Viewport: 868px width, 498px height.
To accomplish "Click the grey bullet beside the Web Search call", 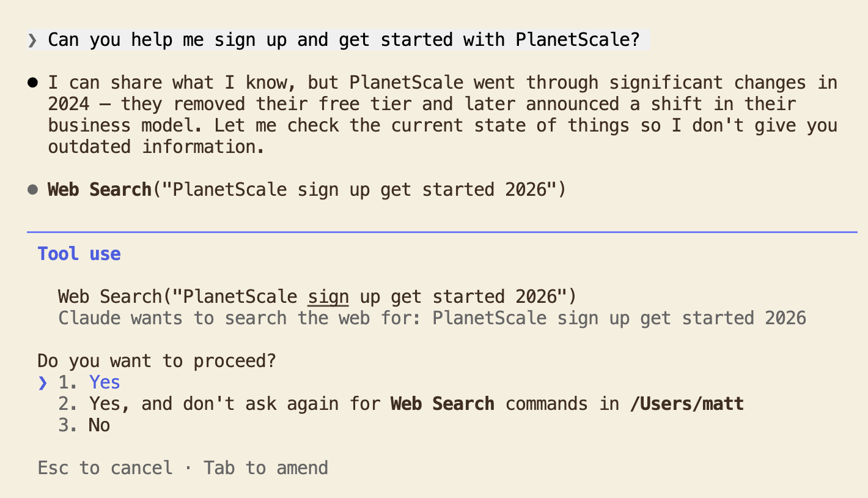I will click(x=33, y=190).
